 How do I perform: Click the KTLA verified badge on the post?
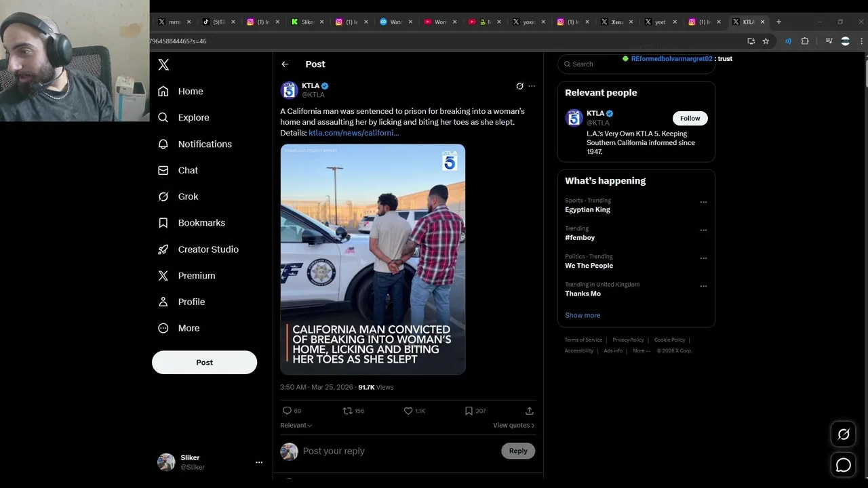[325, 86]
